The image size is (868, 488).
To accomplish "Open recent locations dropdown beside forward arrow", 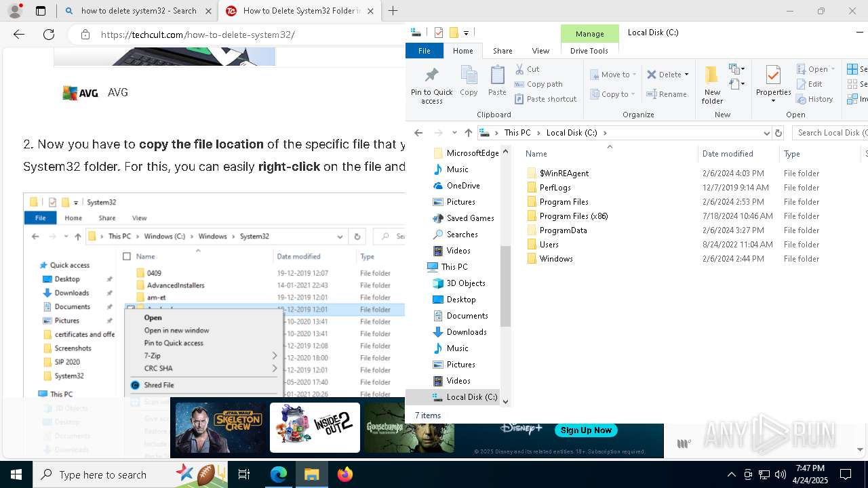I will 454,133.
